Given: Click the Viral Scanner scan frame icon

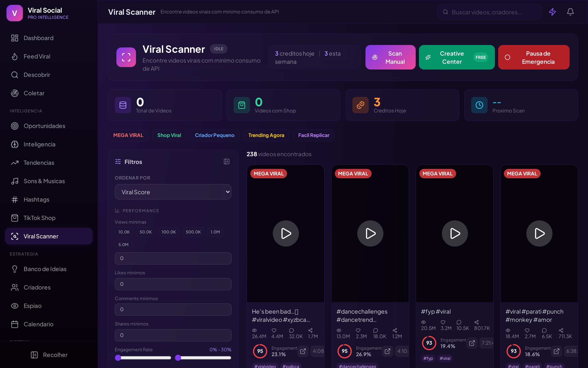Looking at the screenshot, I should (x=126, y=57).
